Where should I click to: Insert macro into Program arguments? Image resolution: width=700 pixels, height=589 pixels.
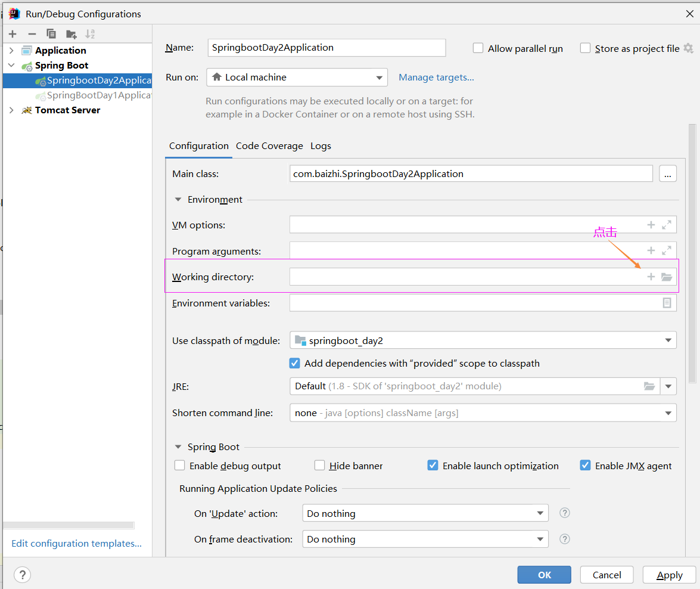pos(651,251)
